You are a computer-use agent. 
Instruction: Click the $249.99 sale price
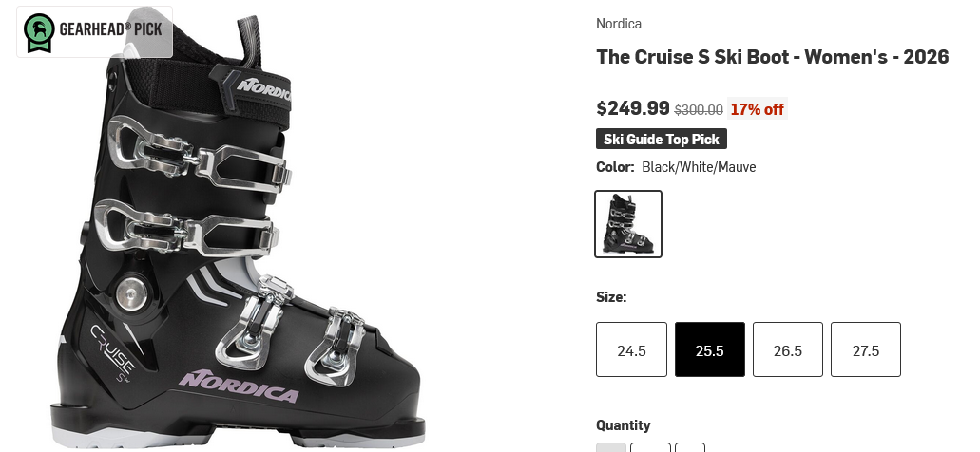pos(632,108)
